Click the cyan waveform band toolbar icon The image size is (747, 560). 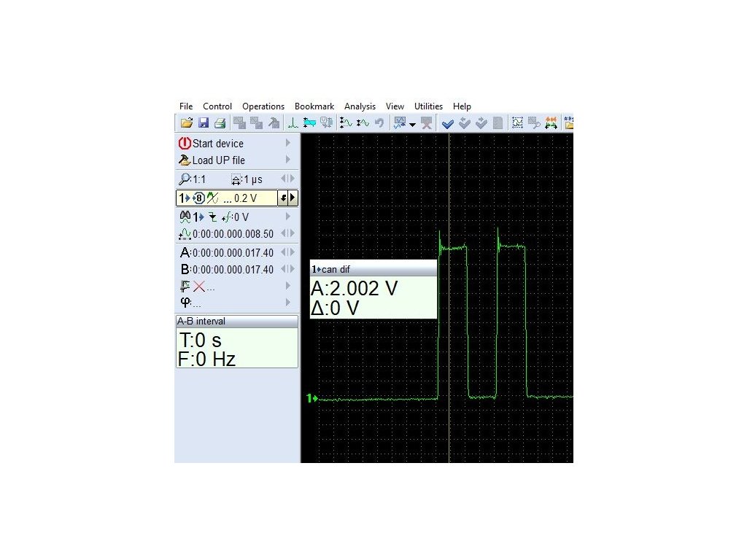(309, 122)
